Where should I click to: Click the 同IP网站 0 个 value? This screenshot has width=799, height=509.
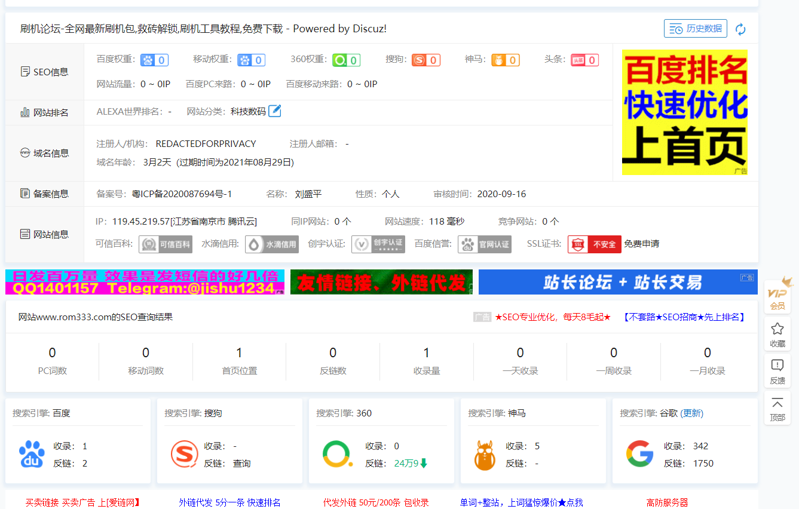click(x=342, y=222)
